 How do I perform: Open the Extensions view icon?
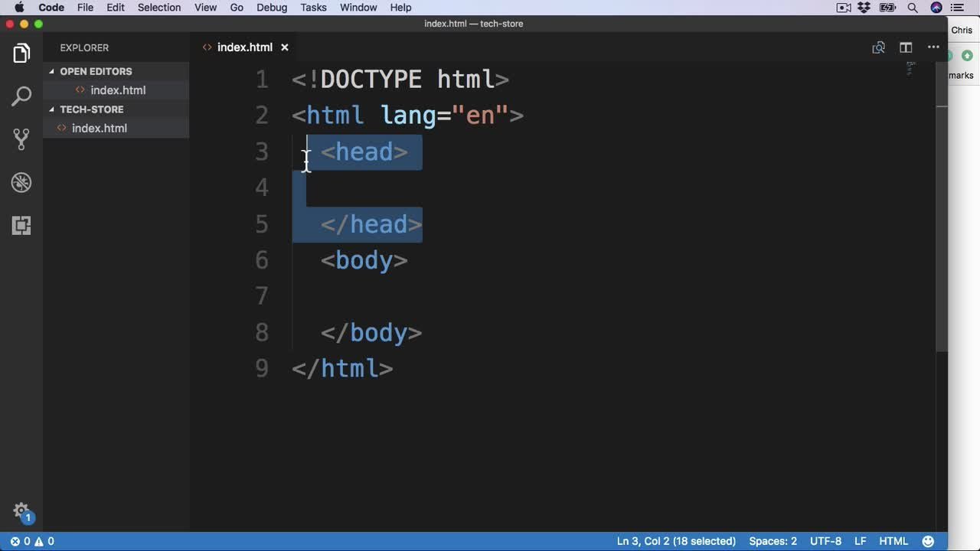tap(21, 226)
